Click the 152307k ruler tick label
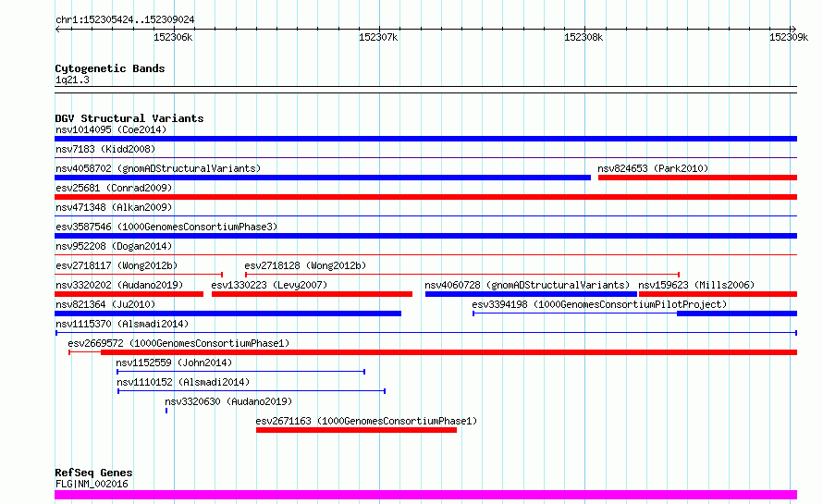The height and width of the screenshot is (504, 823). [378, 37]
